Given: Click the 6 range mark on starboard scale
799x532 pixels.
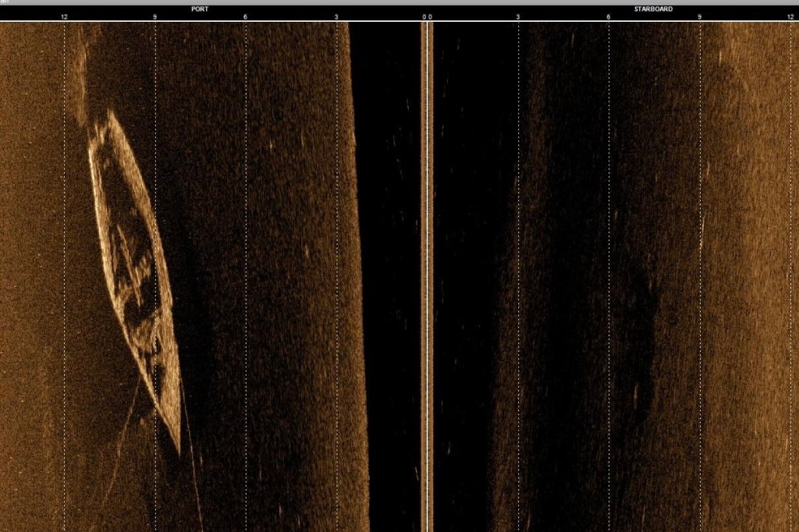Looking at the screenshot, I should [x=609, y=16].
